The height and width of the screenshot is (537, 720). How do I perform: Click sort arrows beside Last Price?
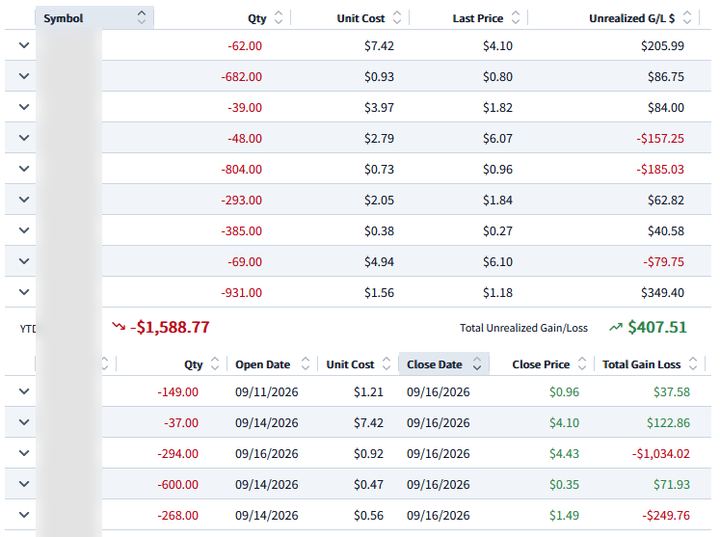515,18
